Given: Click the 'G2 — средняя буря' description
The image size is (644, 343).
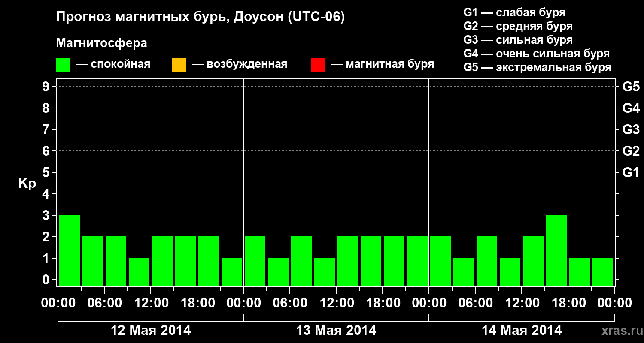Looking at the screenshot, I should (x=518, y=26).
